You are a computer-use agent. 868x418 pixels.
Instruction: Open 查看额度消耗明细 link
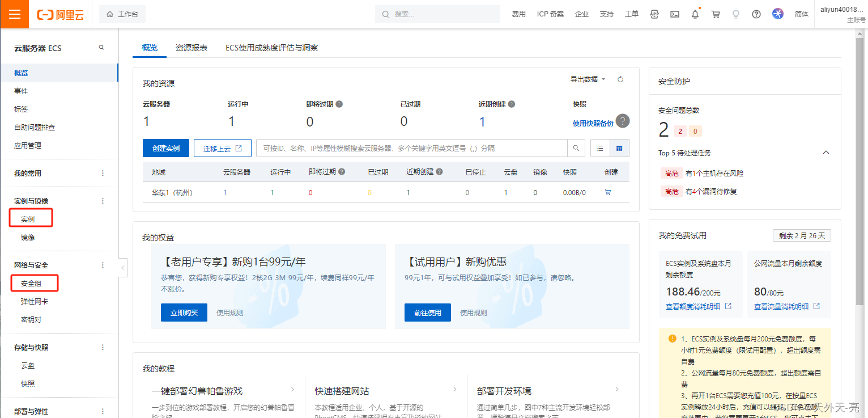(699, 306)
